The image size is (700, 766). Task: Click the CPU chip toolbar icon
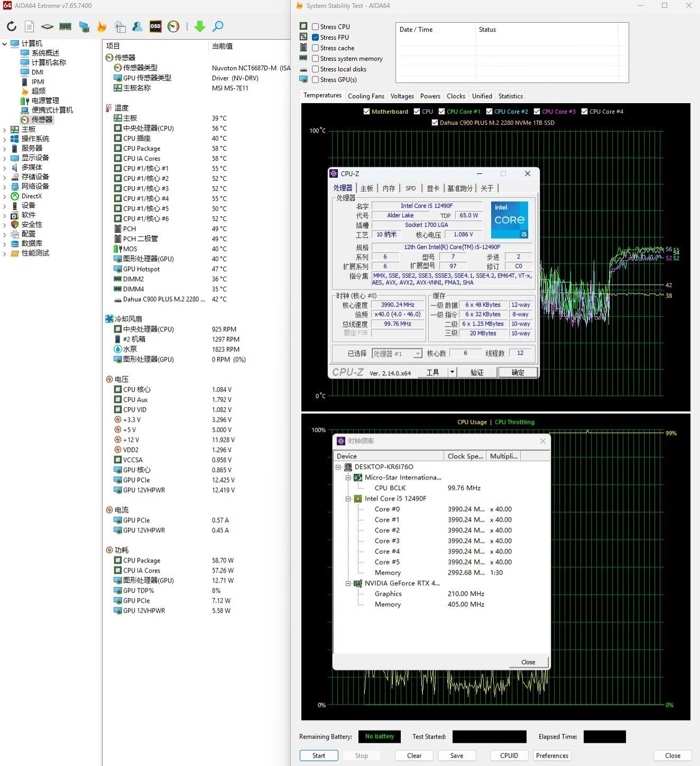(x=48, y=26)
